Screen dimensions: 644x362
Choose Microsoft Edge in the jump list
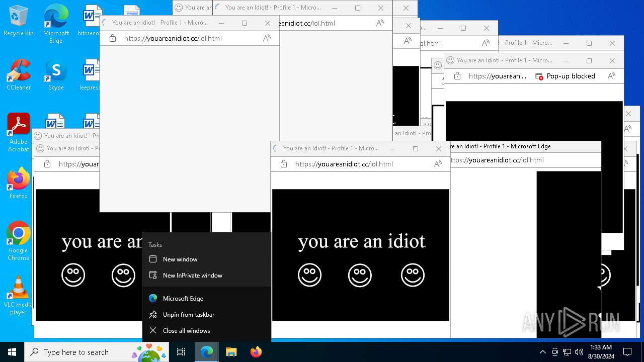coord(207,299)
